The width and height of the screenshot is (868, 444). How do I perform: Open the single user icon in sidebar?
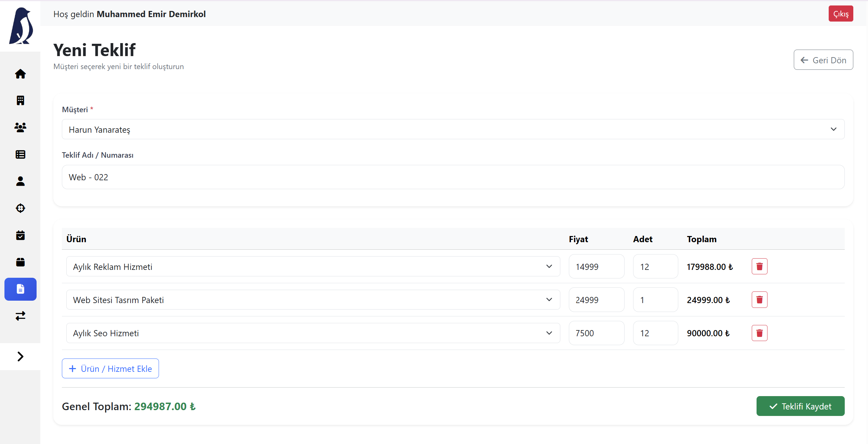coord(20,181)
